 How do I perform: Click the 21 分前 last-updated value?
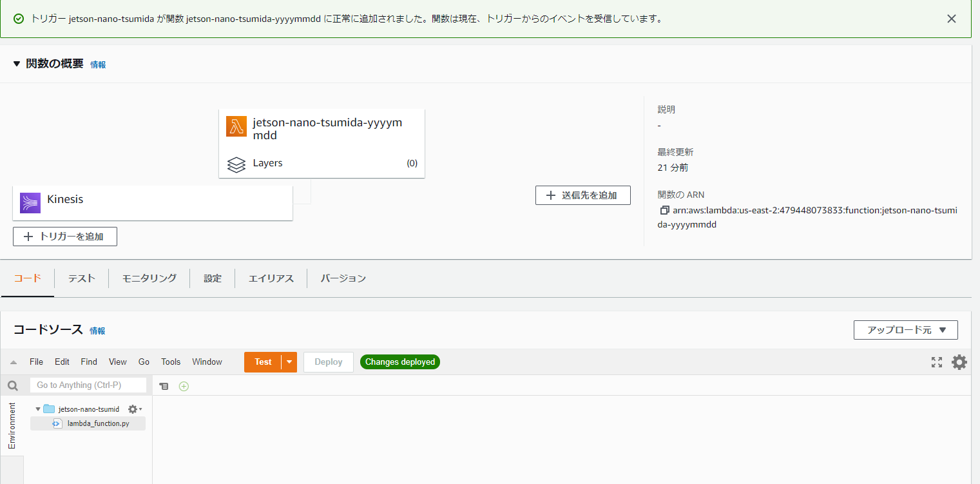point(673,168)
